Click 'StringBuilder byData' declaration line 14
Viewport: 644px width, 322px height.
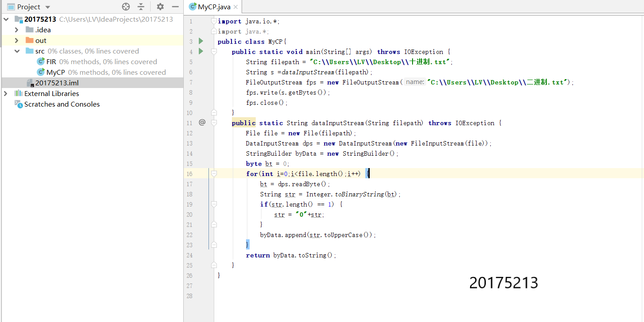[x=322, y=153]
